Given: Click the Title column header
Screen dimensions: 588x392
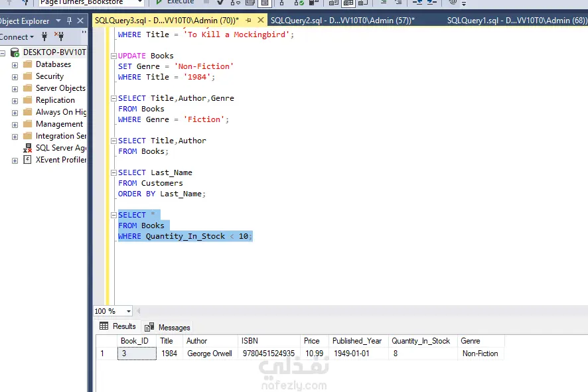Looking at the screenshot, I should point(169,341).
